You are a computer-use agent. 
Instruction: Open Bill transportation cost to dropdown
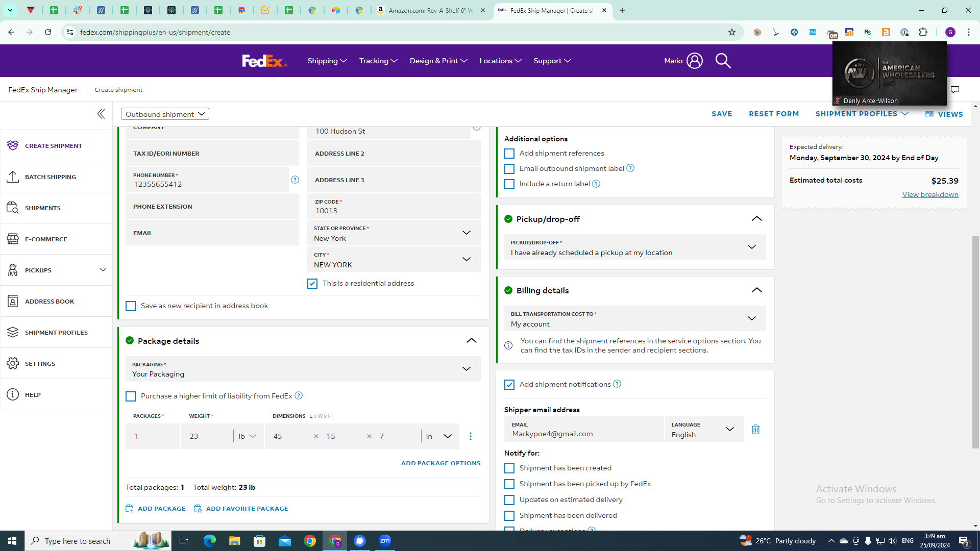point(635,319)
